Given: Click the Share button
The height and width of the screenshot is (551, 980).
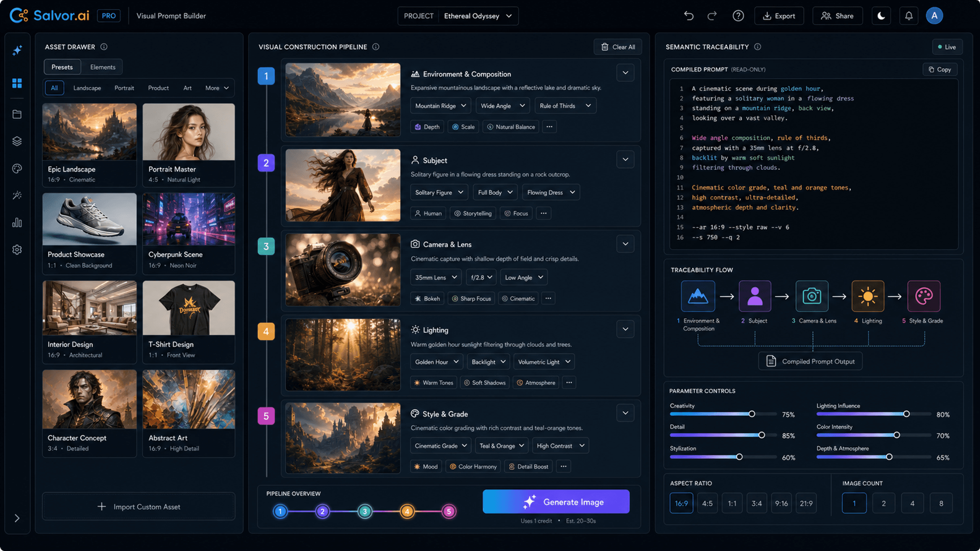Looking at the screenshot, I should click(x=837, y=16).
